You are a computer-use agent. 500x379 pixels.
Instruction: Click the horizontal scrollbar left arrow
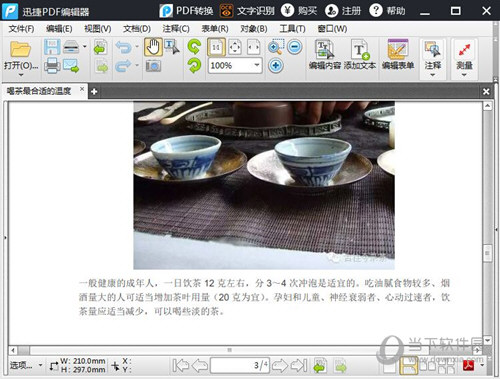(13, 350)
